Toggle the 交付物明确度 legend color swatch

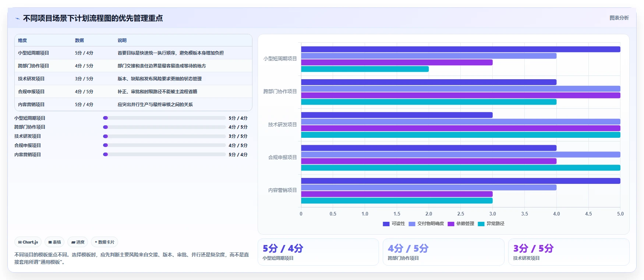(412, 224)
